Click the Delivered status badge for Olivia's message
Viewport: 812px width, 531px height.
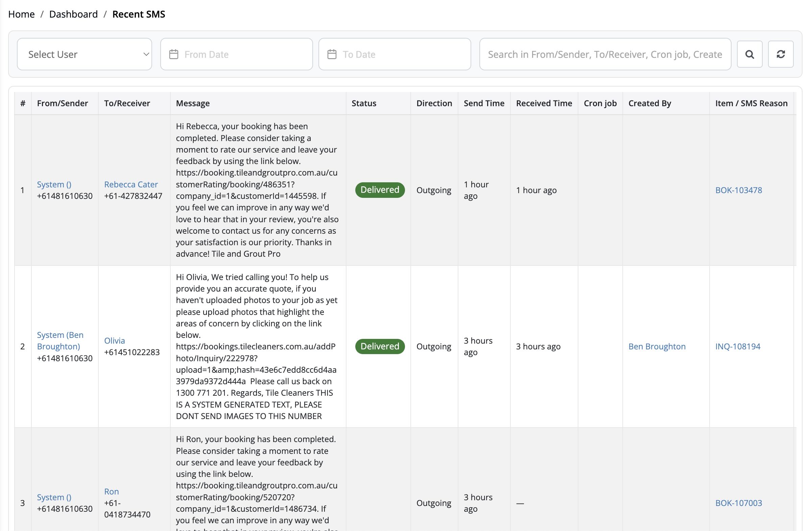point(379,346)
